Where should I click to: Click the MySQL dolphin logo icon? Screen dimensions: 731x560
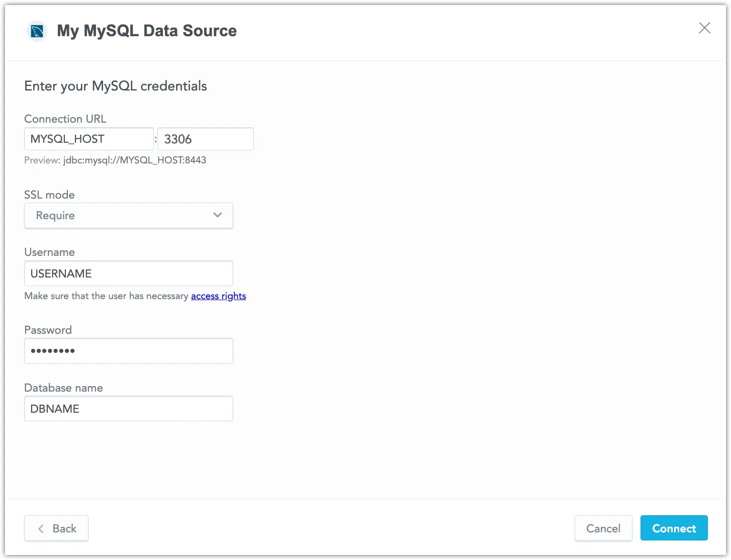pos(36,31)
